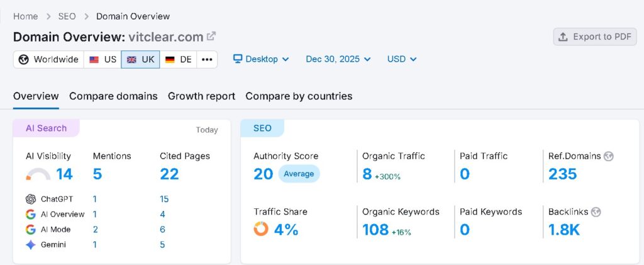The height and width of the screenshot is (265, 644).
Task: Click Ref.Domains value 235
Action: [x=563, y=174]
